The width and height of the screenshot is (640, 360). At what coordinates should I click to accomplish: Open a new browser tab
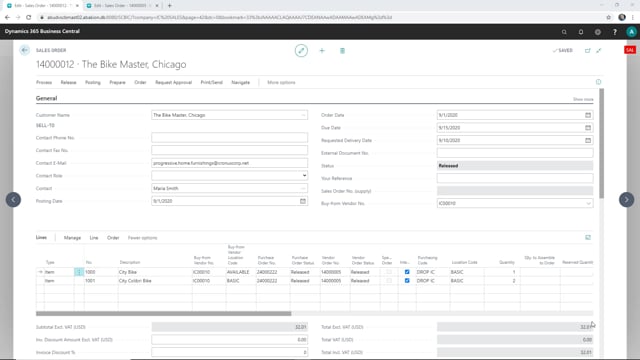tap(169, 6)
